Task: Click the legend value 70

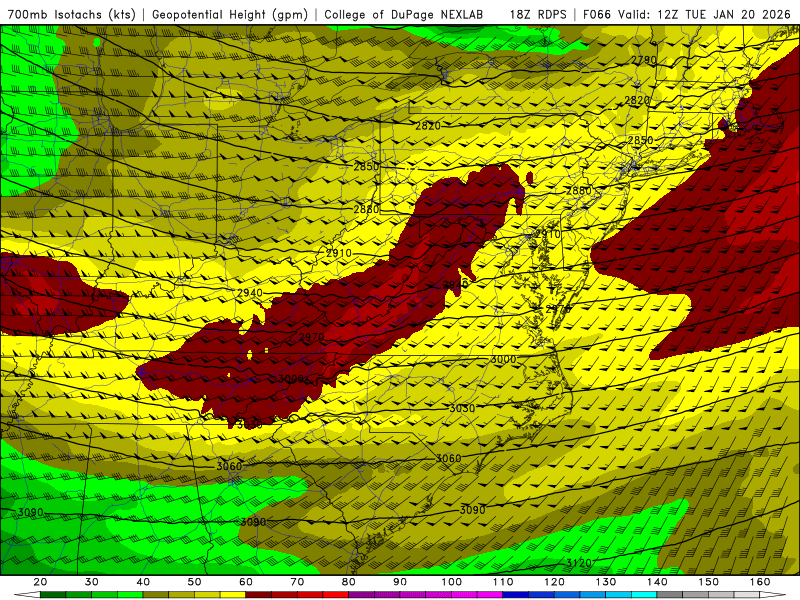Action: point(297,582)
